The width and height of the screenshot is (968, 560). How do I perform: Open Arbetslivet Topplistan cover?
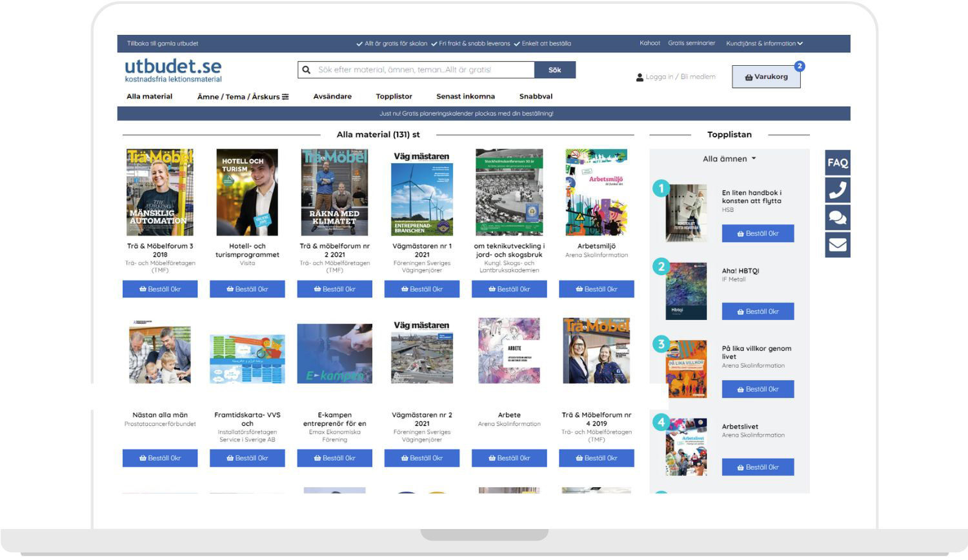pos(686,447)
